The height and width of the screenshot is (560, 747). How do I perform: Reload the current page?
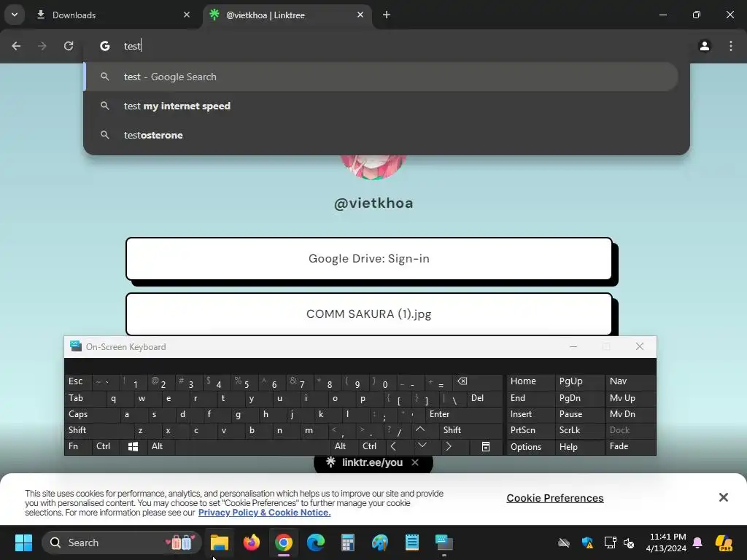[69, 46]
